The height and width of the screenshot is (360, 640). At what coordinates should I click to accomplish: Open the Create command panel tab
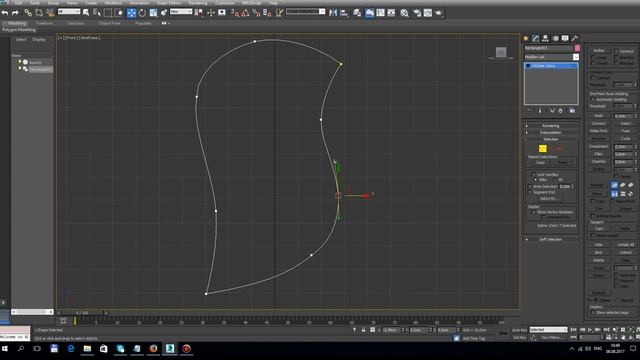pos(526,38)
